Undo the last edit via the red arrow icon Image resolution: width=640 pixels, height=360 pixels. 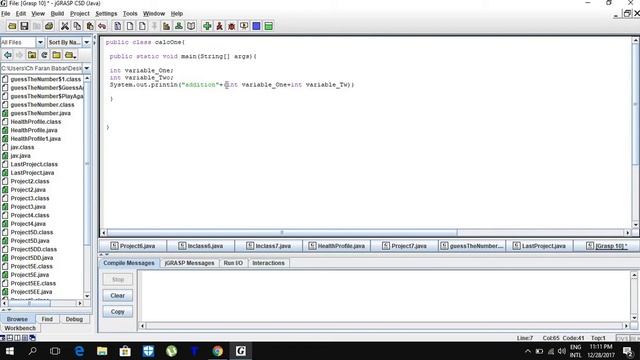click(102, 26)
